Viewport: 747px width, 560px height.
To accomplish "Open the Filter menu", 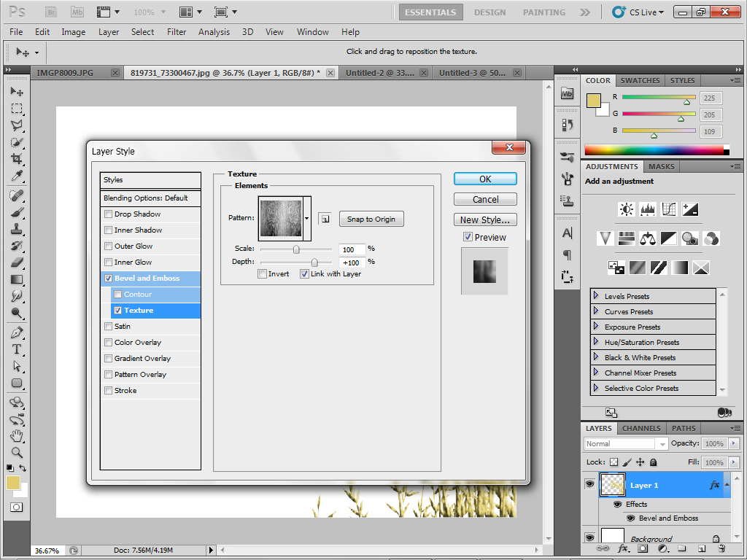I will (177, 32).
